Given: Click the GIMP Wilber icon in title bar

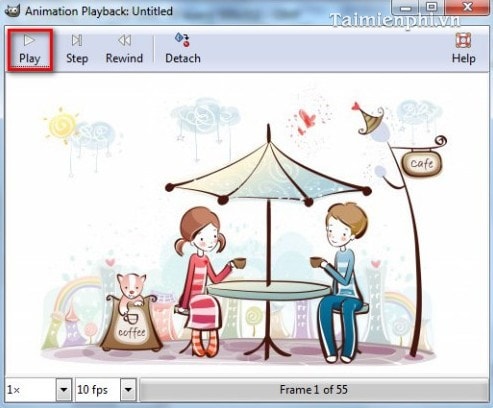Looking at the screenshot, I should (x=13, y=10).
